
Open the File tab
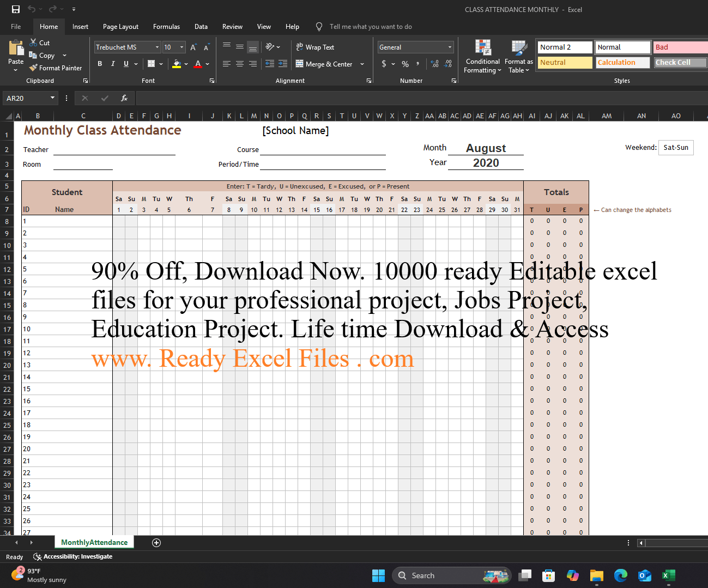[x=16, y=26]
